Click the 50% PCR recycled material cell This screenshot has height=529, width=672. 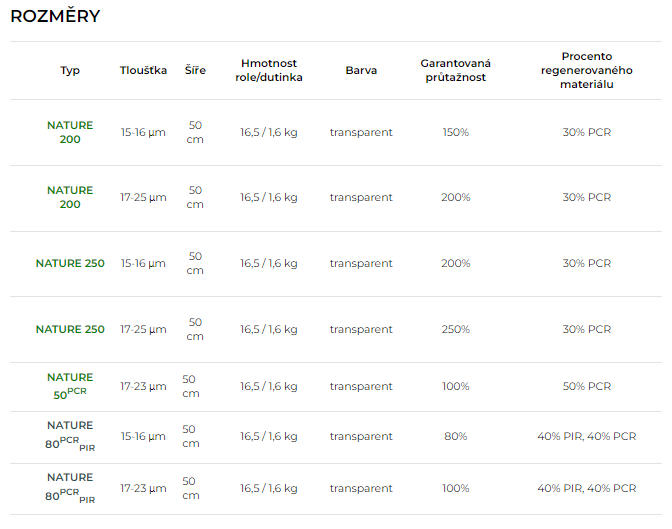point(586,387)
